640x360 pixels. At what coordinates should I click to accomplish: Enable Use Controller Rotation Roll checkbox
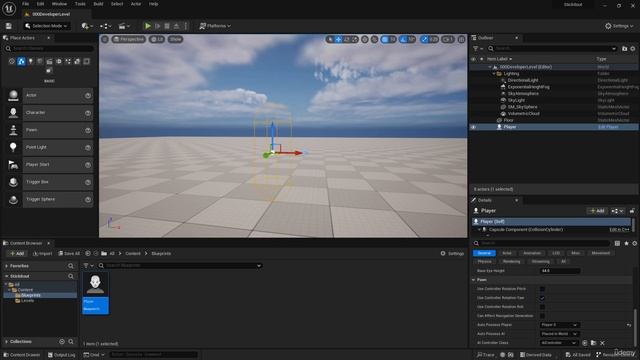pos(542,307)
